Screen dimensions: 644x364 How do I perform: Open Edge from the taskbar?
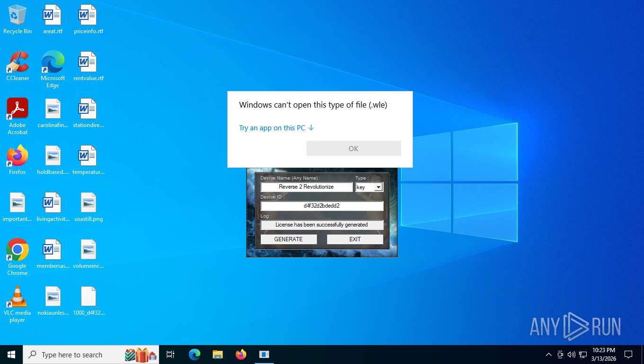coord(194,355)
